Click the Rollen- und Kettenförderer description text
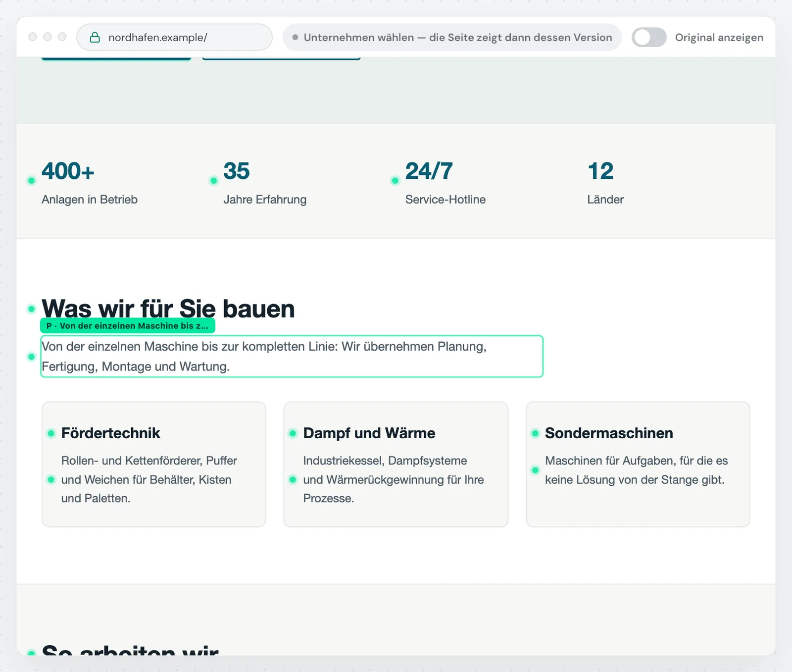 click(x=149, y=479)
